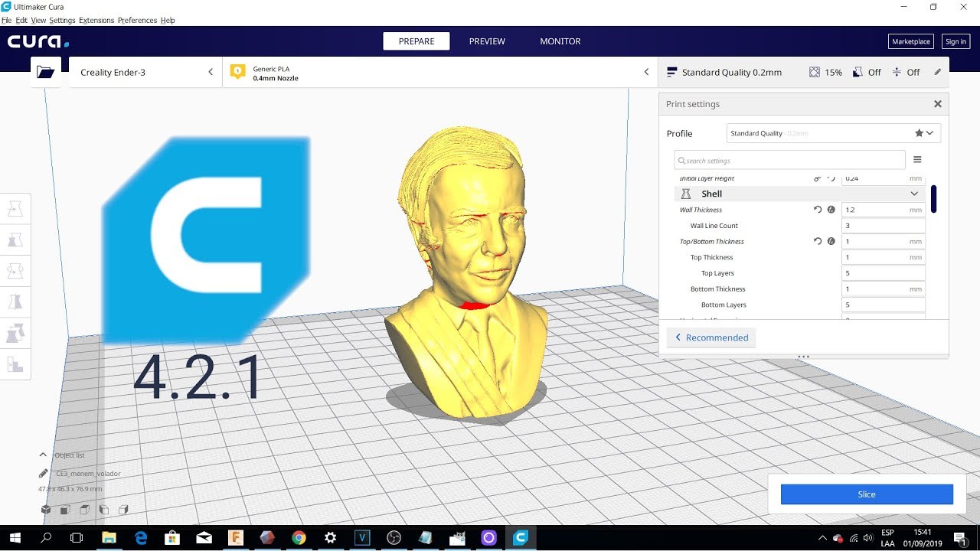
Task: Select the PREPARE stage tab
Action: (x=416, y=41)
